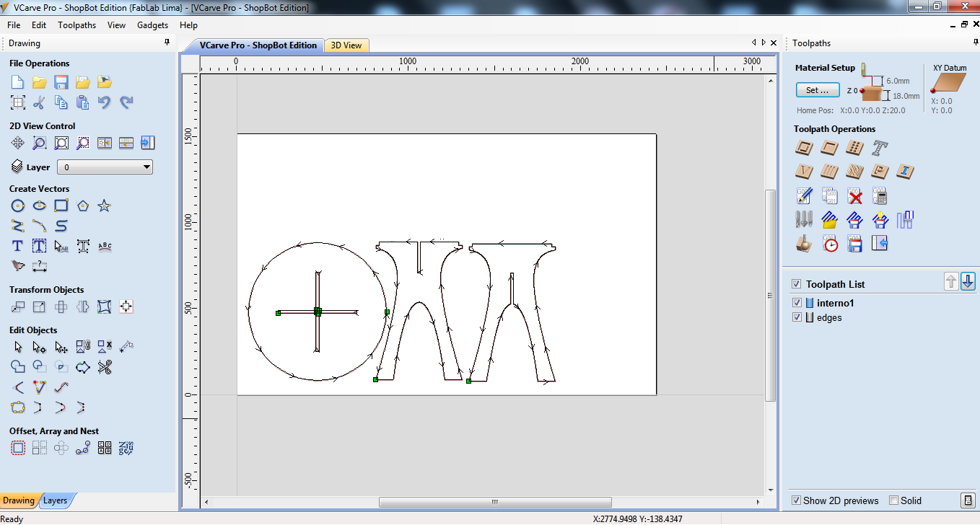The image size is (980, 525).
Task: Select the edges toolpath name
Action: click(x=829, y=317)
